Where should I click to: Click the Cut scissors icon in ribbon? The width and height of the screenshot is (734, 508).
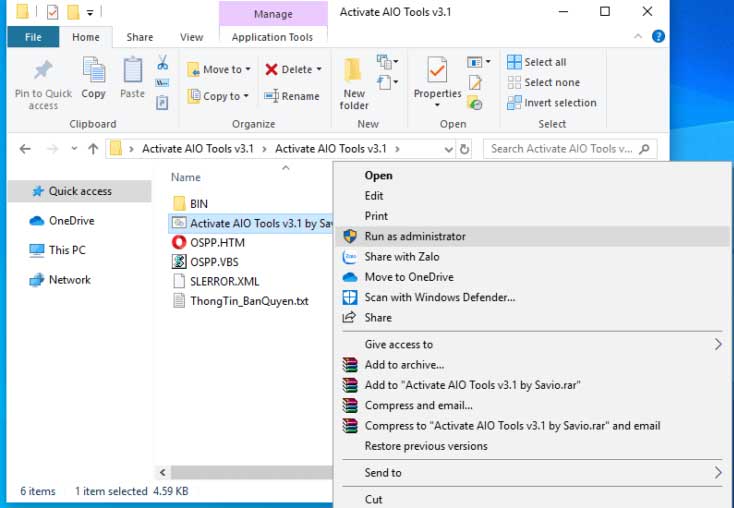pos(162,62)
